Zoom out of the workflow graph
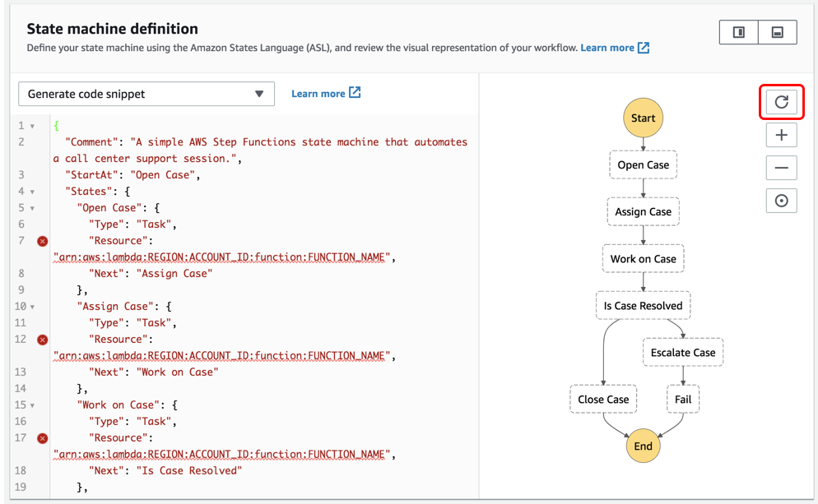This screenshot has height=504, width=818. [x=781, y=168]
